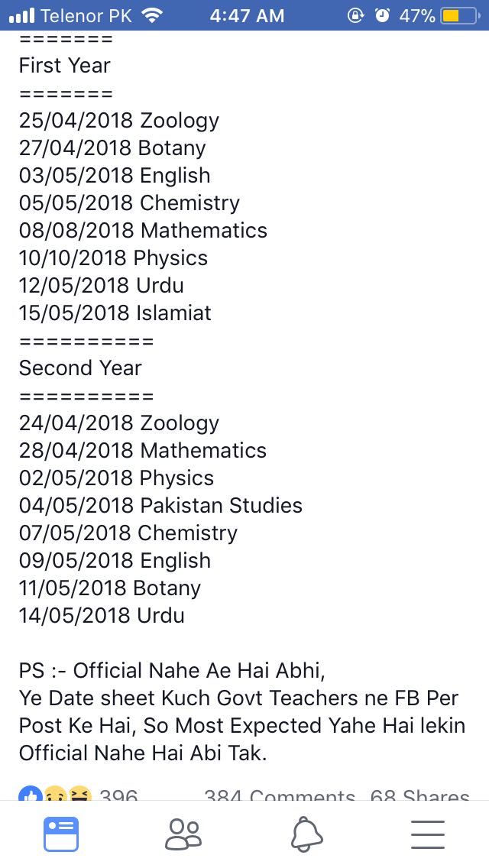
Task: Open the Friends tab icon
Action: 183,834
